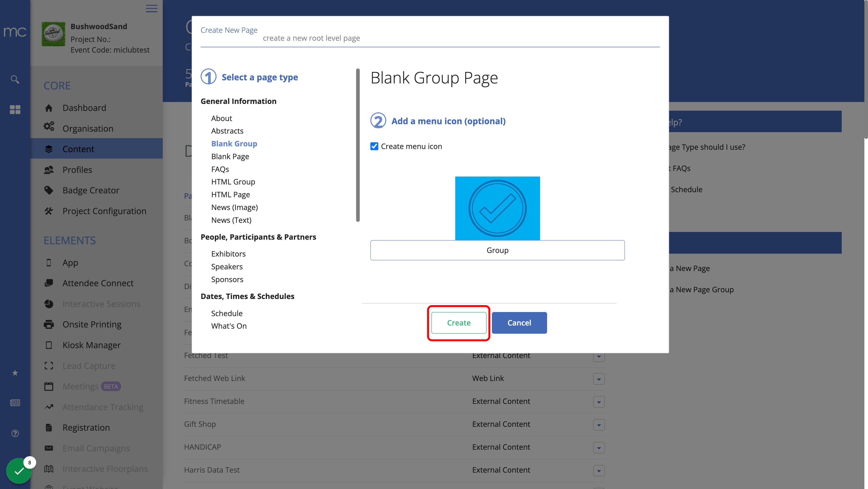The width and height of the screenshot is (868, 489).
Task: Click the Registration document icon
Action: click(49, 428)
